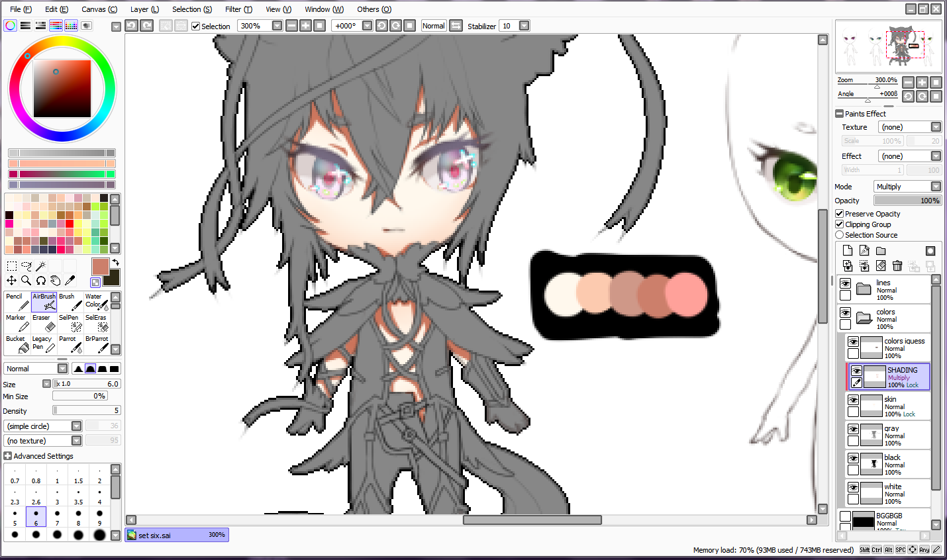Select brush size 6 preset

(x=36, y=516)
